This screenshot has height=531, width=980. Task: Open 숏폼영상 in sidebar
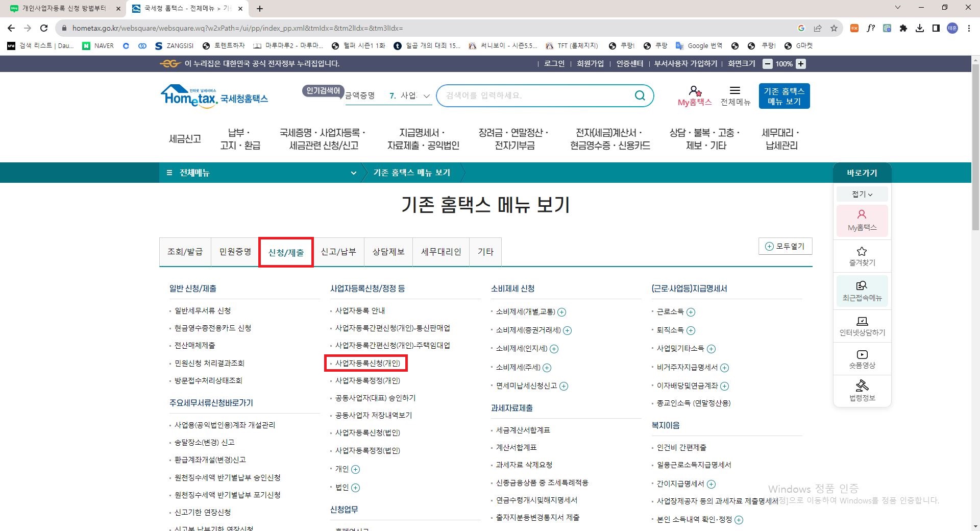pos(862,359)
